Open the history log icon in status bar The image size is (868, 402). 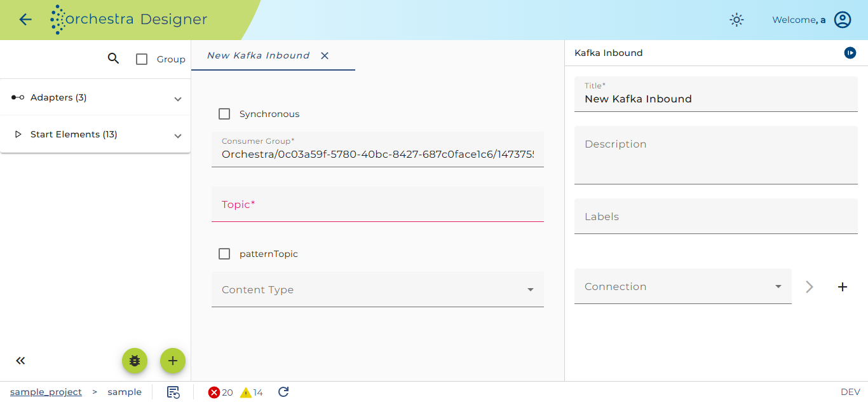tap(173, 392)
